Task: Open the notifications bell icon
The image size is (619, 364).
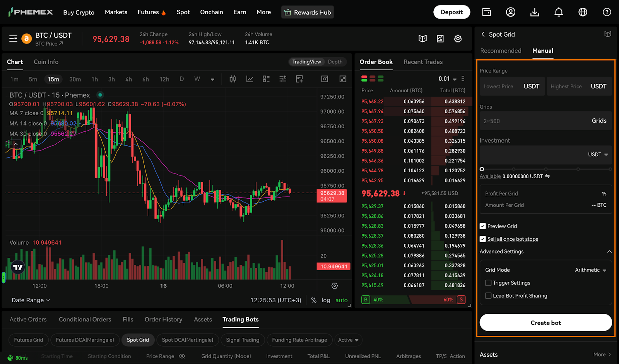Action: click(559, 12)
